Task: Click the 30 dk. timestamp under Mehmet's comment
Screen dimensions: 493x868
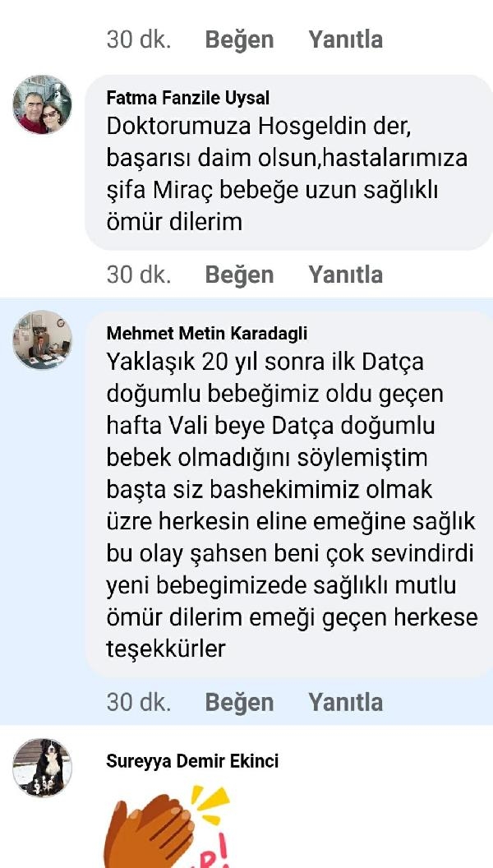Action: 138,702
